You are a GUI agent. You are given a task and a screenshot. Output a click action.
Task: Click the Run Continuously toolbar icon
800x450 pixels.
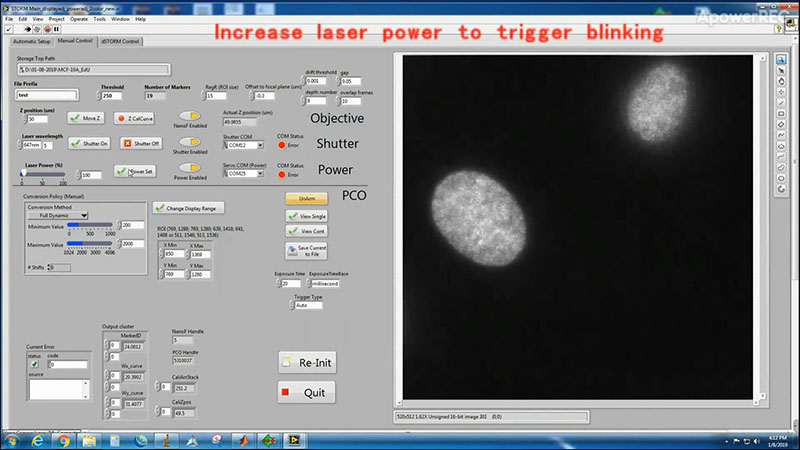[x=37, y=29]
